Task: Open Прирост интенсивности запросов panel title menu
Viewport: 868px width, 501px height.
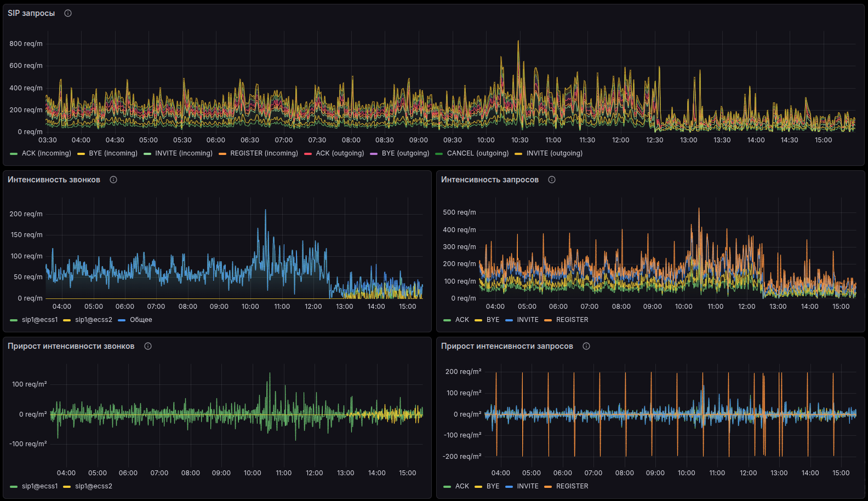Action: [507, 346]
